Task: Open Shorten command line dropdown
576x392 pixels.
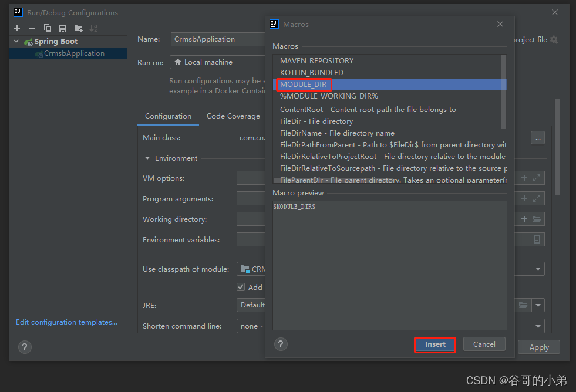Action: click(x=538, y=326)
